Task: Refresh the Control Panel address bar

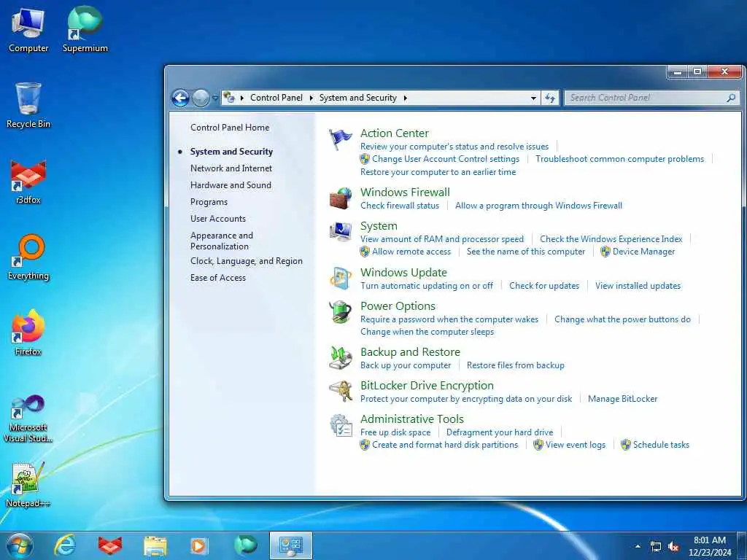Action: (x=550, y=98)
